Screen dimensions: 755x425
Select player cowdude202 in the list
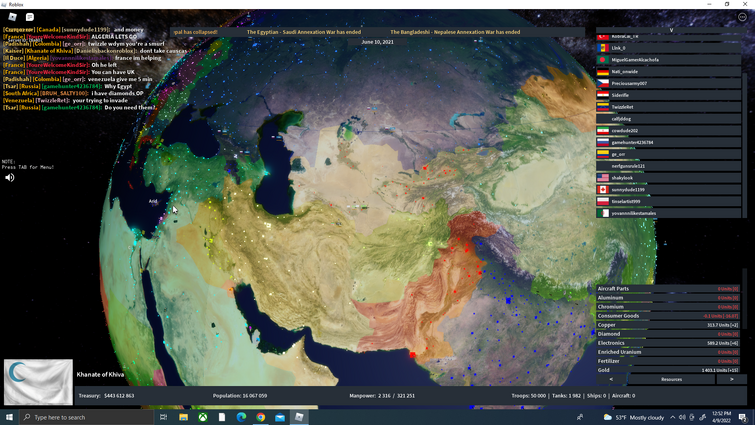(x=668, y=130)
